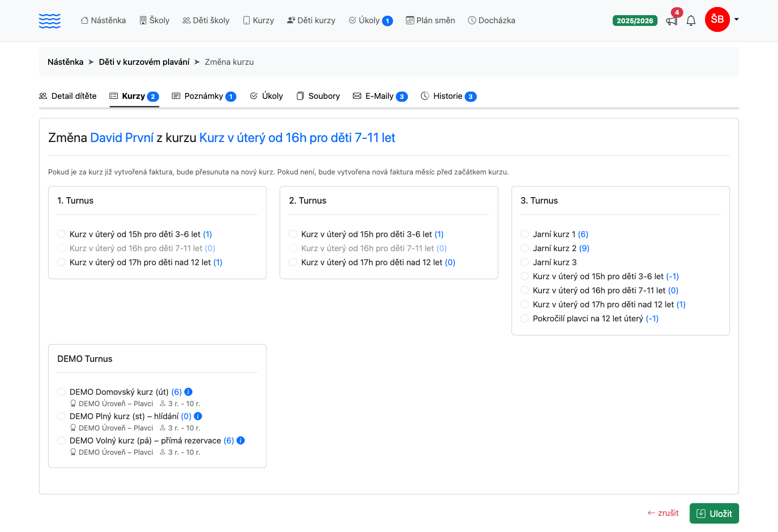Go to Nástěnka in top navigation
The width and height of the screenshot is (778, 532).
point(103,21)
